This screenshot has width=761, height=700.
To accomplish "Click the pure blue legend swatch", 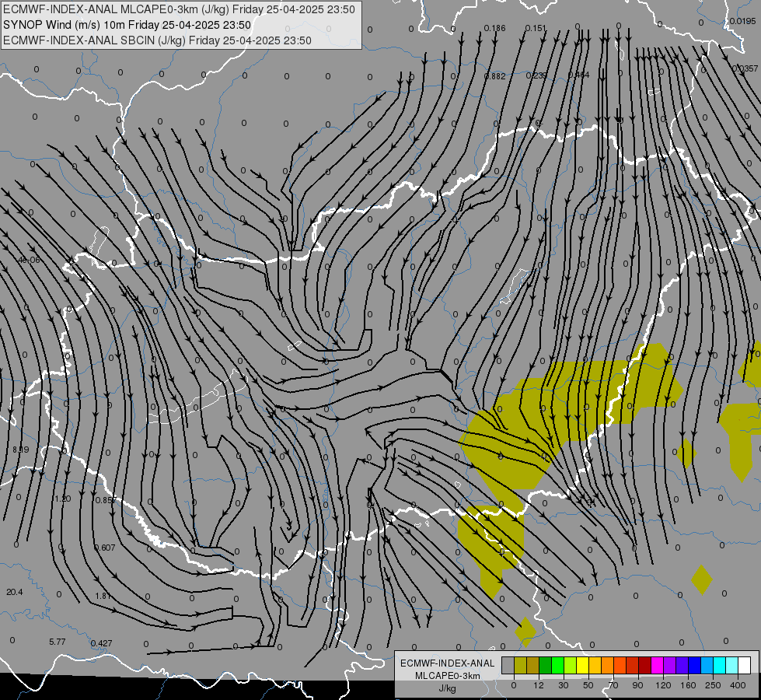I will pyautogui.click(x=694, y=665).
